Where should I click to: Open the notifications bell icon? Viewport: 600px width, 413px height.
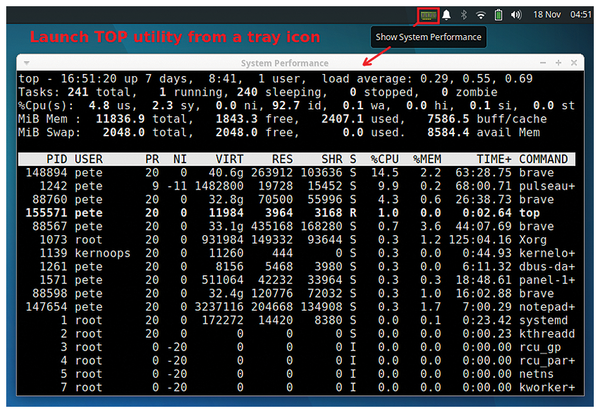pos(447,15)
